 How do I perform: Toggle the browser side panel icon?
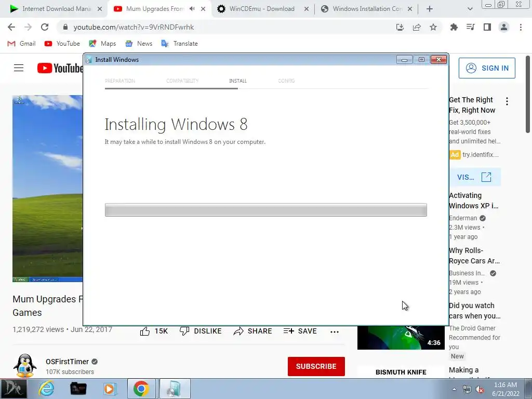tap(487, 27)
